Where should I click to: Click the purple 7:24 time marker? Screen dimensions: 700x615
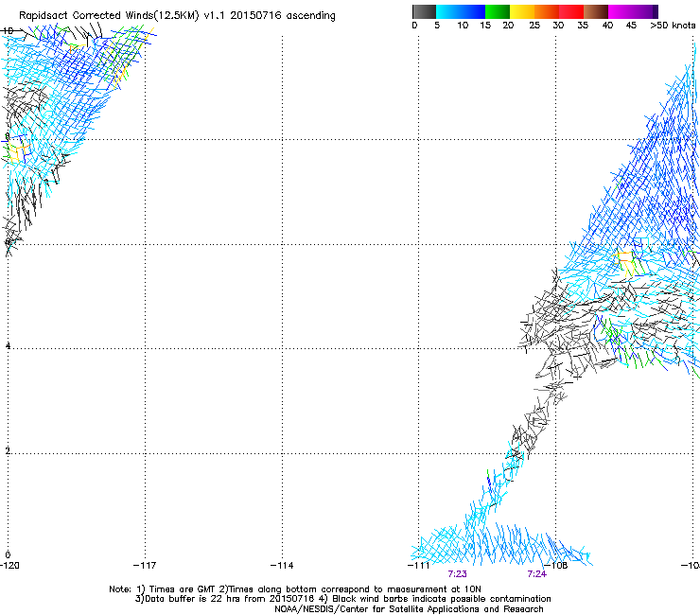pos(537,574)
